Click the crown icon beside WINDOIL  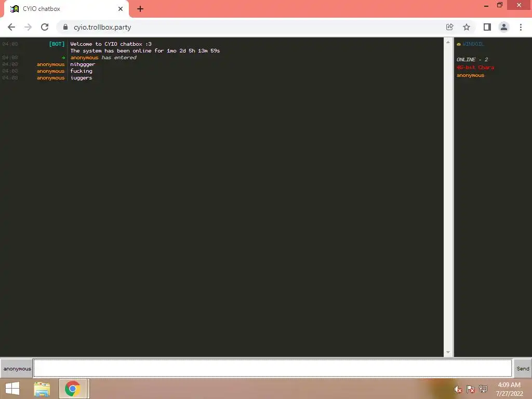tap(459, 44)
